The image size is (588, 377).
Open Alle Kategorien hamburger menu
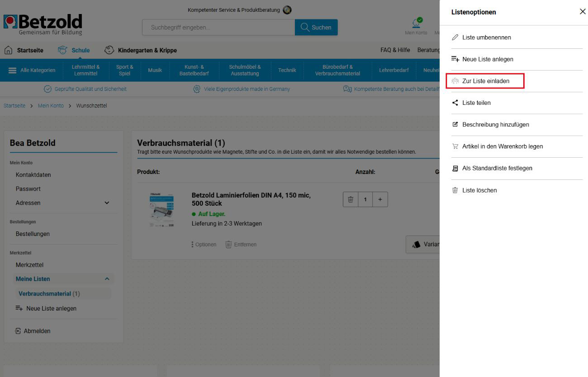pyautogui.click(x=13, y=70)
